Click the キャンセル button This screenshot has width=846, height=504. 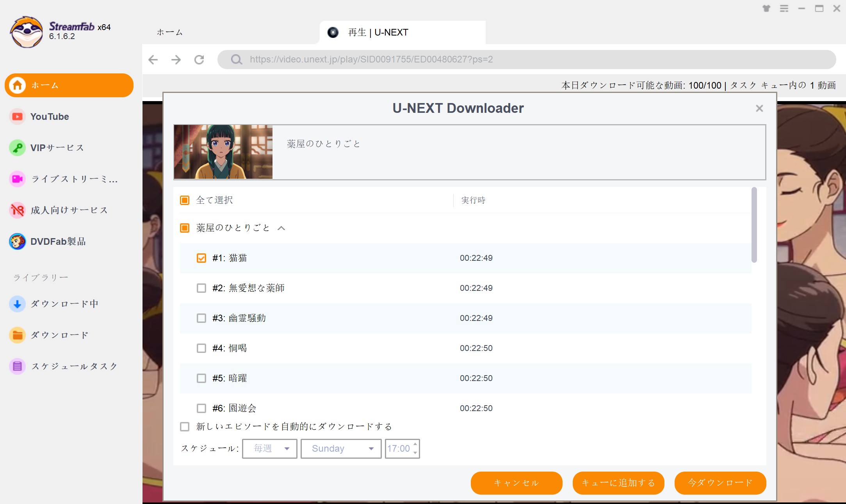(x=517, y=483)
